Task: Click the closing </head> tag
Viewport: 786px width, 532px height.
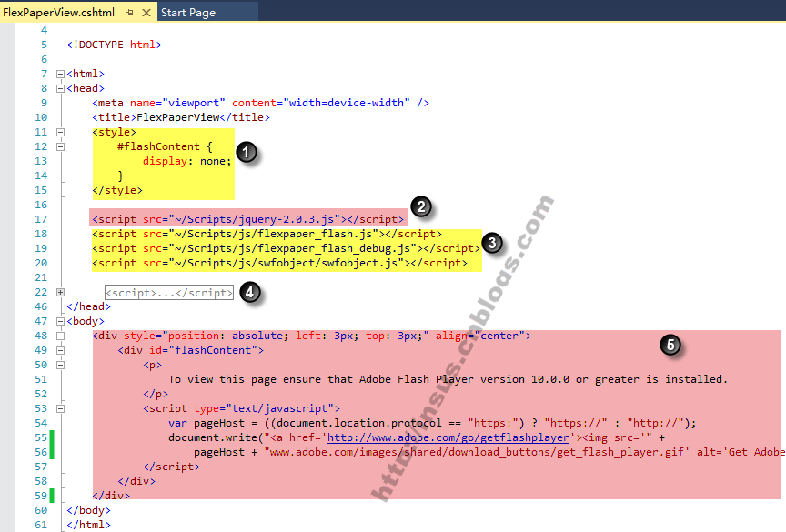Action: pyautogui.click(x=89, y=306)
